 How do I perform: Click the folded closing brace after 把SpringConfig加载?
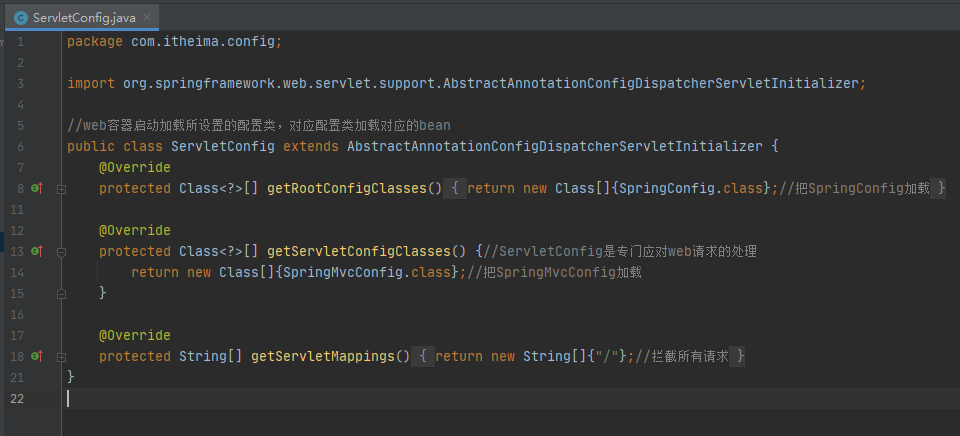tap(940, 188)
